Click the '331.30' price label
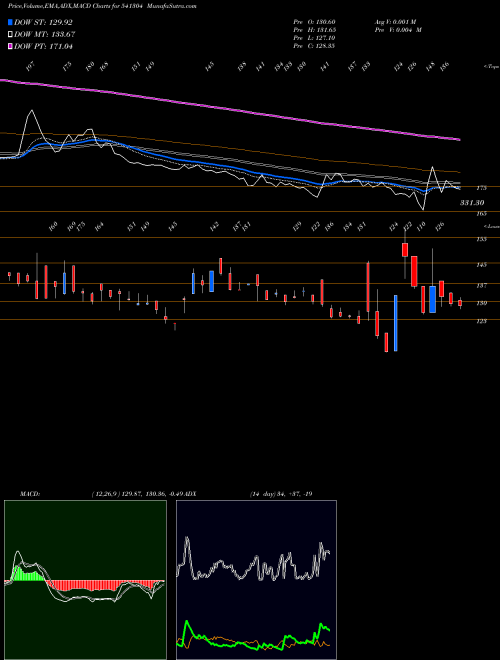This screenshot has height=660, width=500. (472, 203)
